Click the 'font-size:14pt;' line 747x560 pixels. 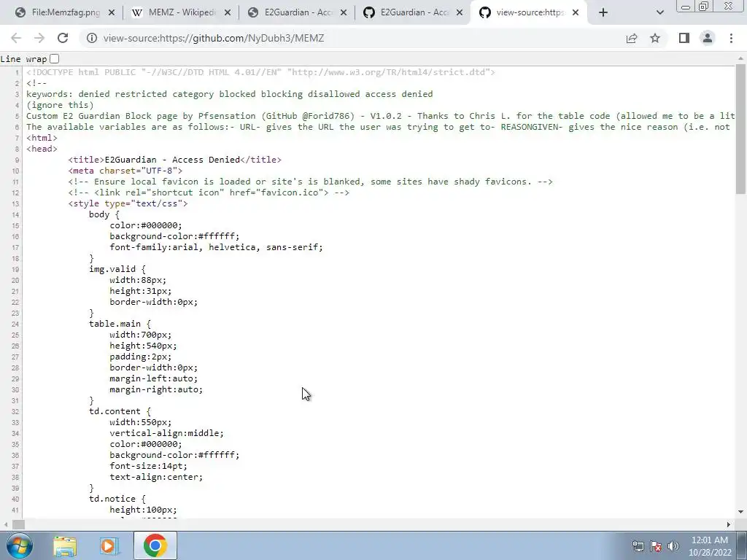[x=149, y=466]
